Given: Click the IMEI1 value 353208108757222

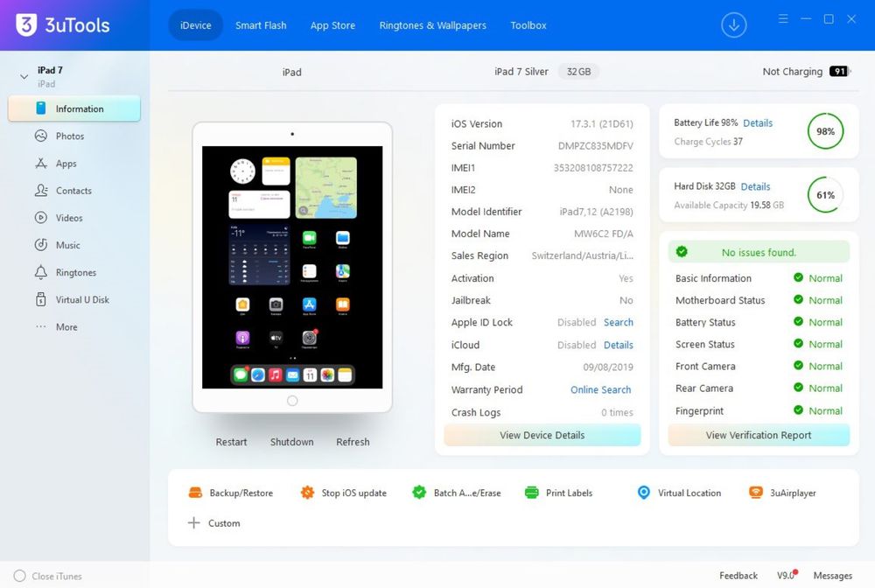Looking at the screenshot, I should (x=593, y=167).
